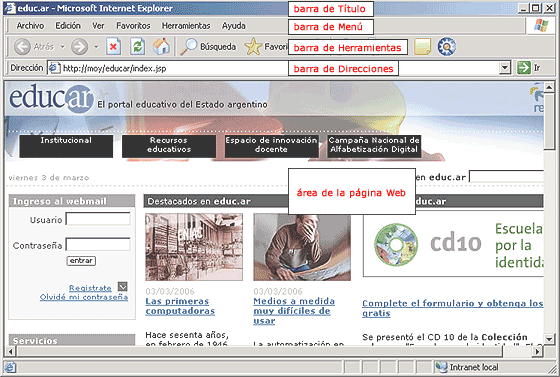Image resolution: width=560 pixels, height=377 pixels.
Task: Open Medios a medida muy difíciles link
Action: pyautogui.click(x=294, y=311)
